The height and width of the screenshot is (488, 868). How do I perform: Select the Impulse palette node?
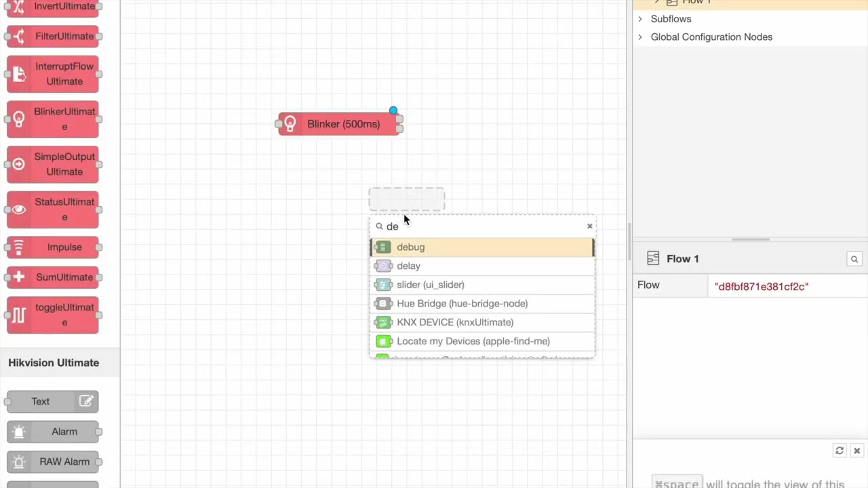tap(53, 247)
